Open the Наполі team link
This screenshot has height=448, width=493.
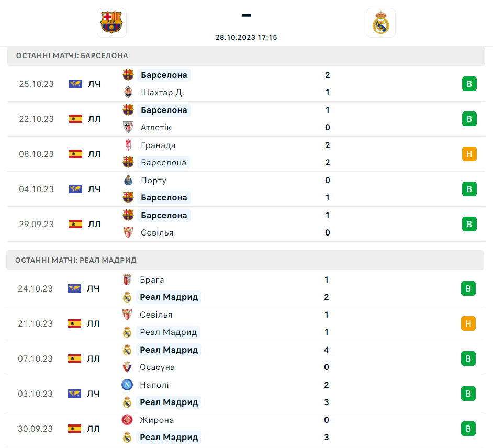click(154, 385)
